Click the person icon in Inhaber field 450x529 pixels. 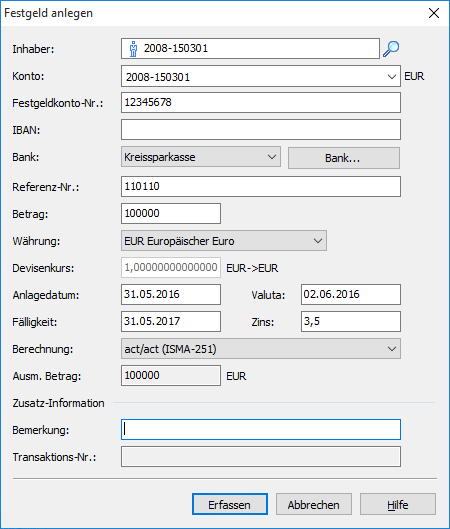point(133,49)
